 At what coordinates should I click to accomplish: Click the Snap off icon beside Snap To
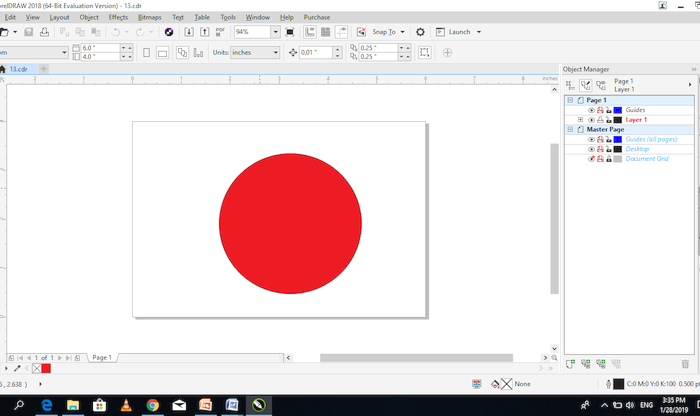pyautogui.click(x=362, y=32)
